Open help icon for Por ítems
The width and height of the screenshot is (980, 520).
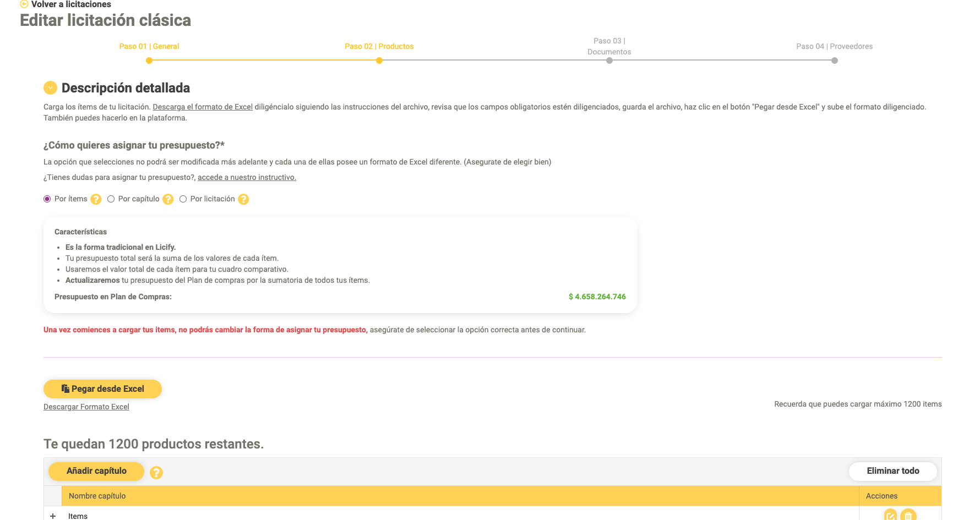[96, 199]
